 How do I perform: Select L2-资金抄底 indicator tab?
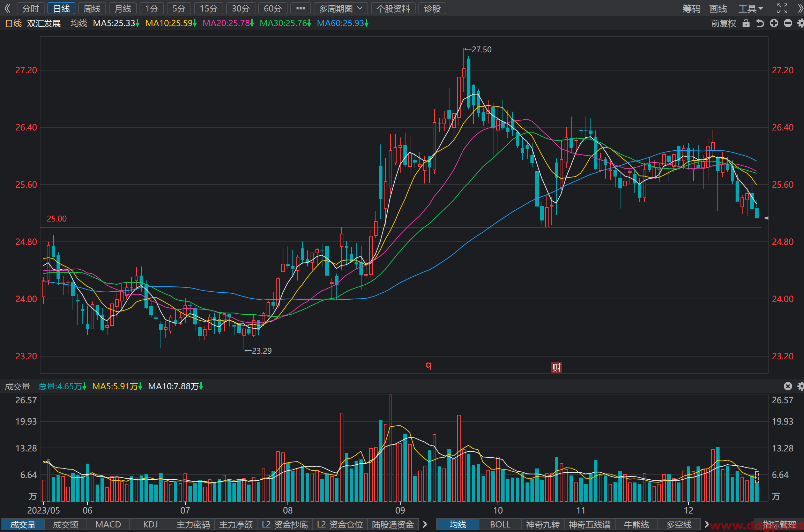click(x=285, y=525)
